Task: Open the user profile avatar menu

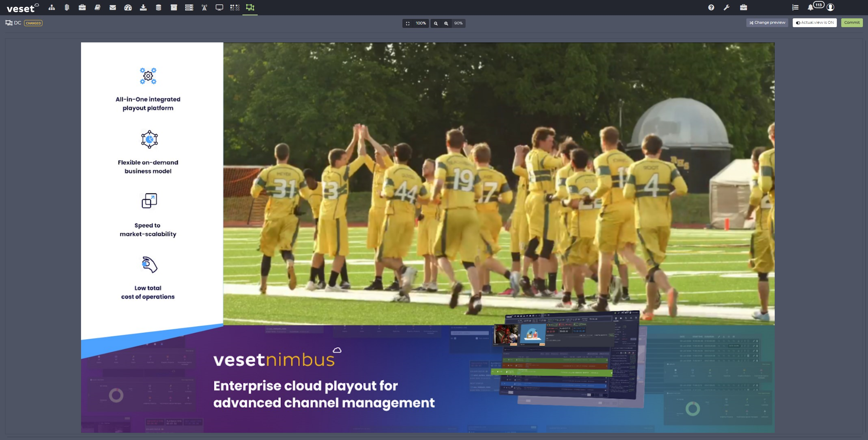Action: click(x=830, y=7)
